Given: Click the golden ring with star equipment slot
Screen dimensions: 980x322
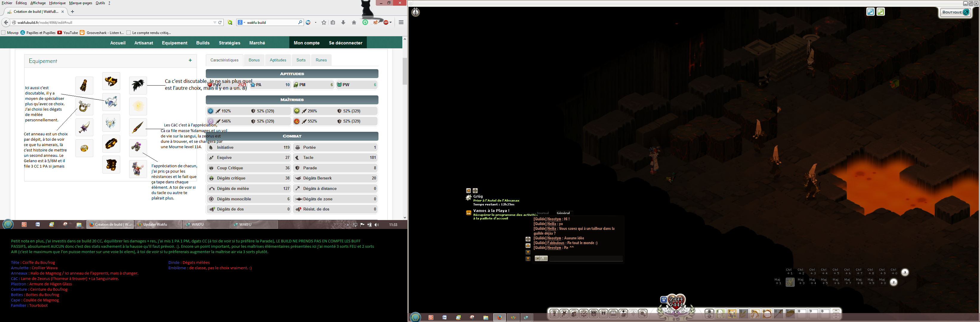Looking at the screenshot, I should point(84,106).
